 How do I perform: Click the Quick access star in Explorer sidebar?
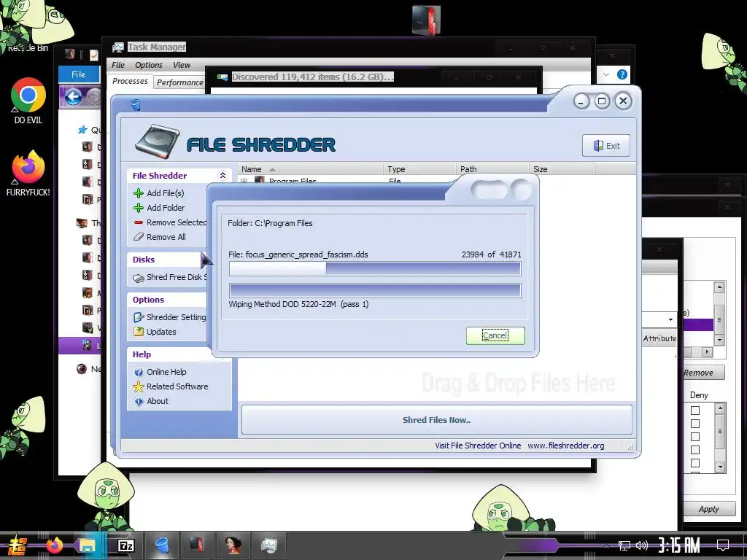[x=82, y=130]
